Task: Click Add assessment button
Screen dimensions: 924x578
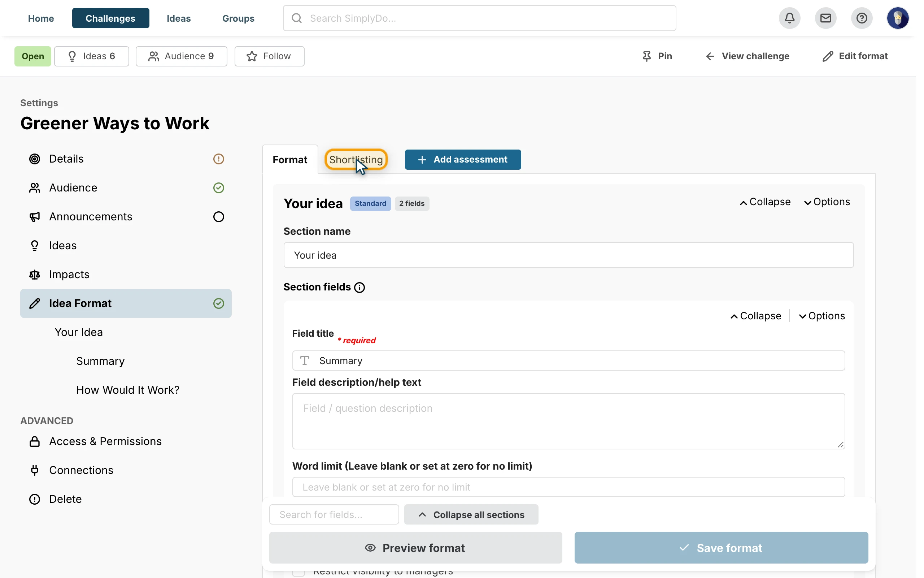Action: [x=463, y=159]
